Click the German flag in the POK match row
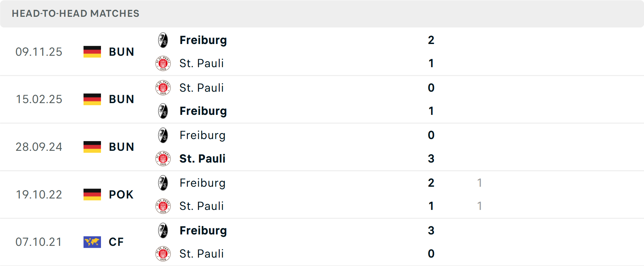 [x=92, y=194]
